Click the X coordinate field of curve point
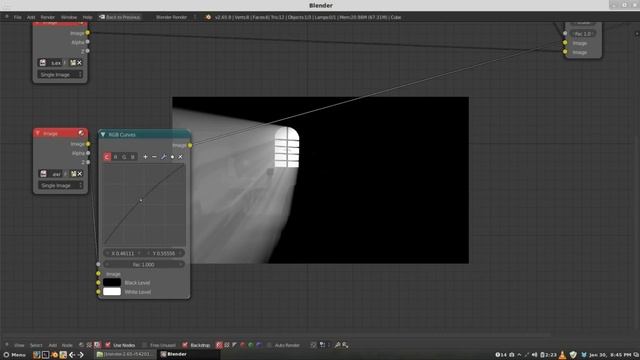The image size is (640, 360). pos(123,253)
